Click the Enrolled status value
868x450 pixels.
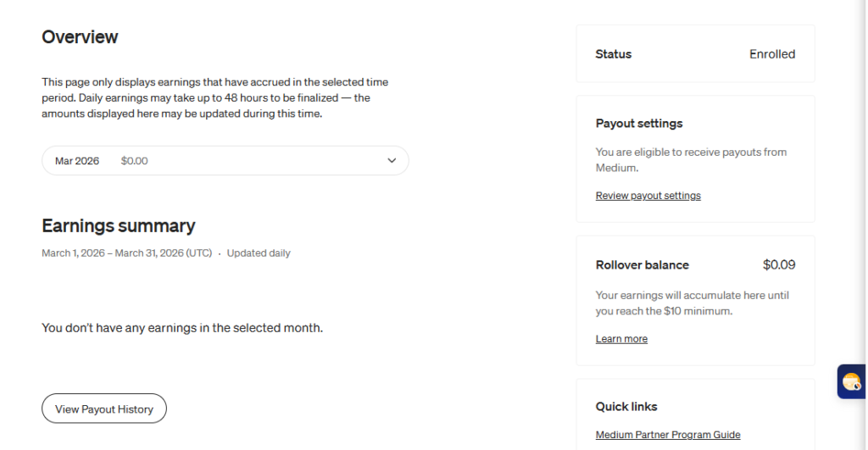point(771,54)
